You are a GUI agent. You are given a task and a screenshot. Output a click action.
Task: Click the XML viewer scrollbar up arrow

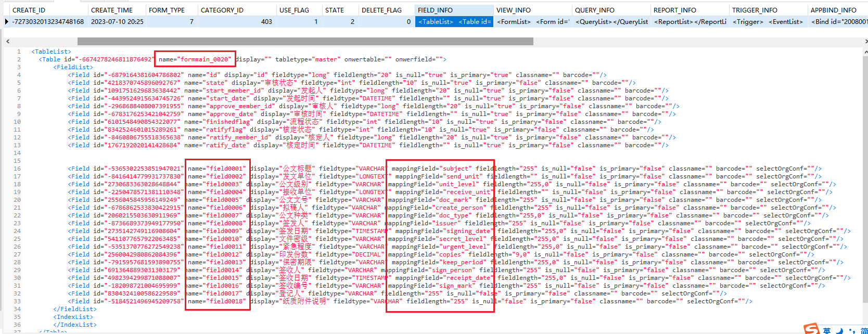(865, 52)
